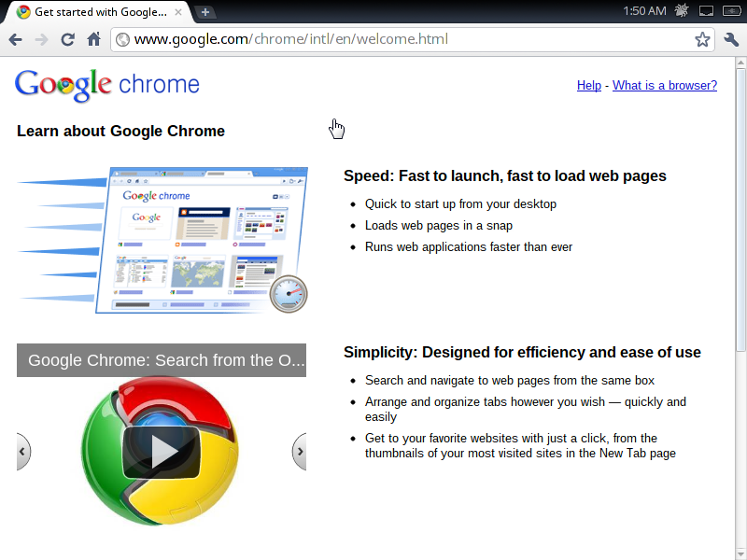The width and height of the screenshot is (747, 560).
Task: Click the Learn about Google Chrome heading
Action: 121,131
